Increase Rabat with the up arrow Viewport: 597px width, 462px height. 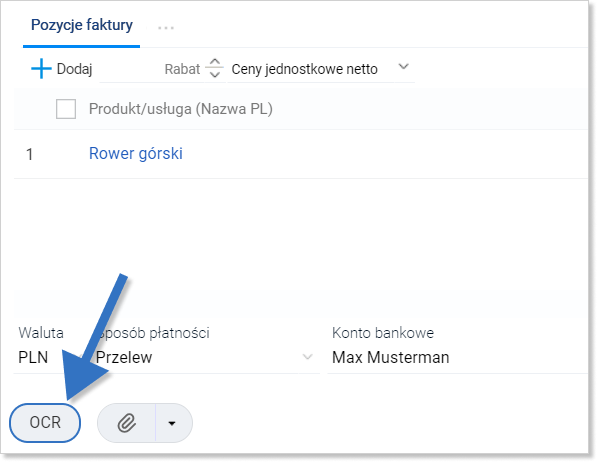pos(215,62)
